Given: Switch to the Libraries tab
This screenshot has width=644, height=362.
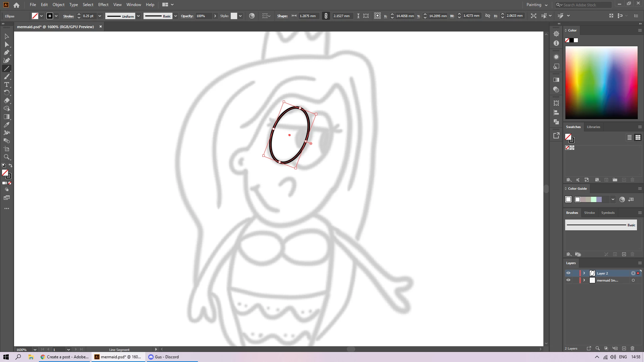Looking at the screenshot, I should tap(593, 127).
